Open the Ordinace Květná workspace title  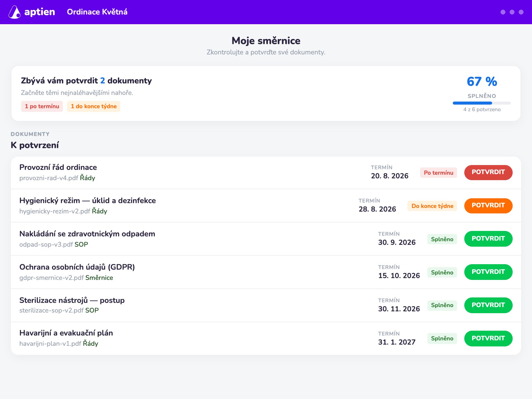pos(97,12)
